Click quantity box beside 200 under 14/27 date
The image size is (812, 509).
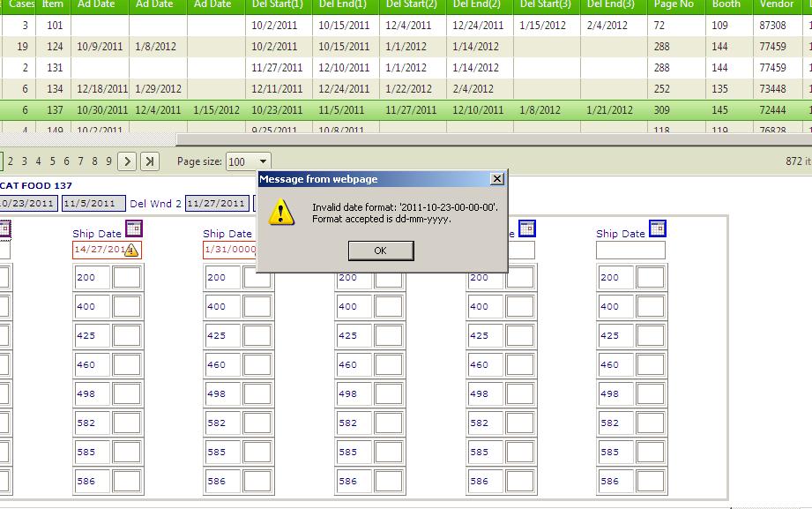point(127,277)
